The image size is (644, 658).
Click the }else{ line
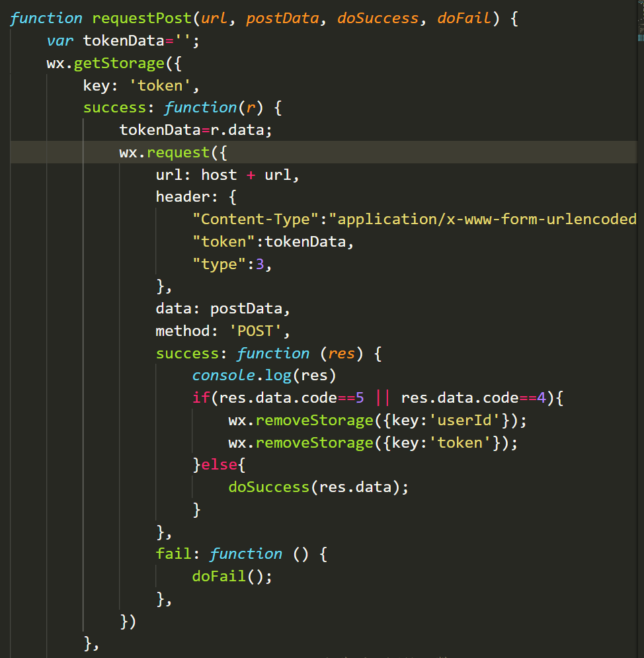(219, 465)
